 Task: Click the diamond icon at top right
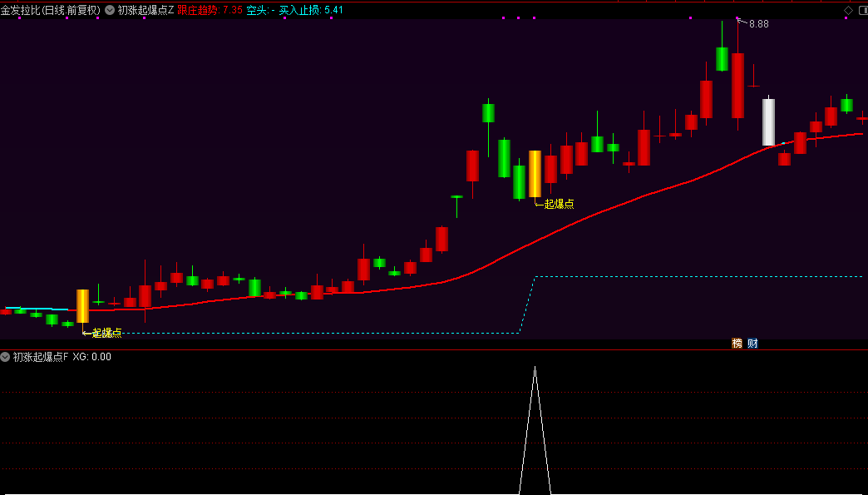click(x=848, y=10)
